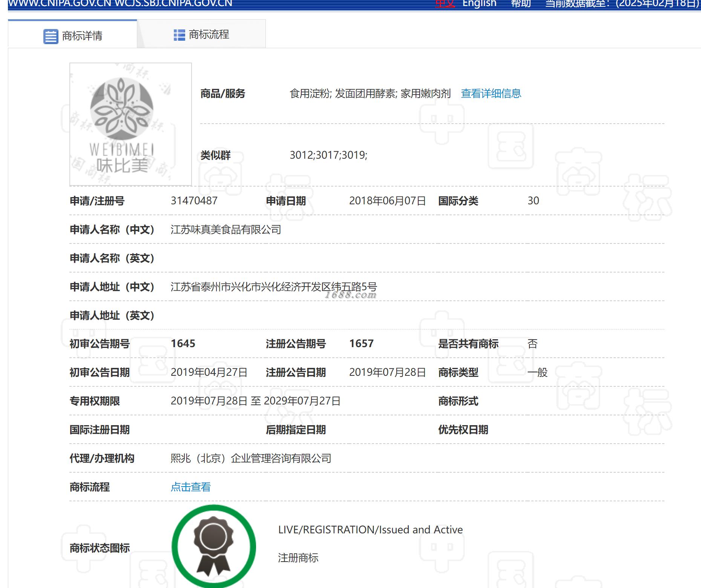Viewport: 701px width, 588px height.
Task: Click the 申请/注册号 label
Action: tap(97, 201)
